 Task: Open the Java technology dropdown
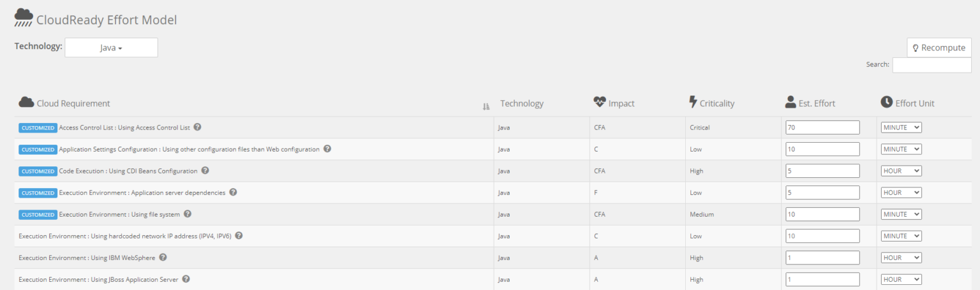click(x=111, y=48)
